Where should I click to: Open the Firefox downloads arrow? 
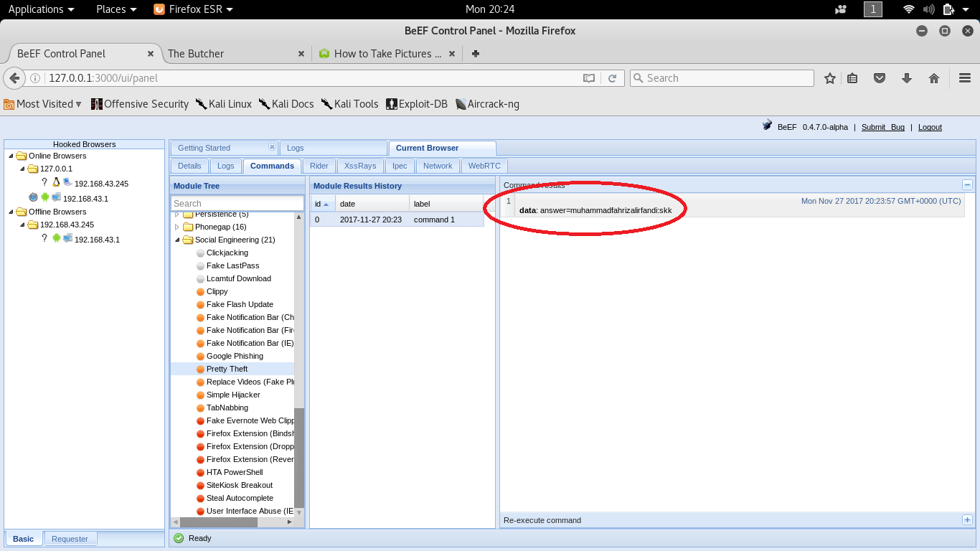(x=907, y=78)
